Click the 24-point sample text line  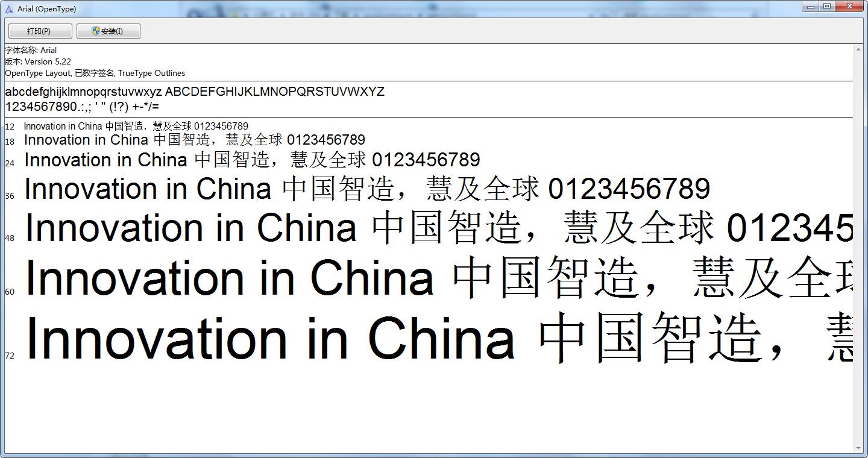pyautogui.click(x=252, y=160)
